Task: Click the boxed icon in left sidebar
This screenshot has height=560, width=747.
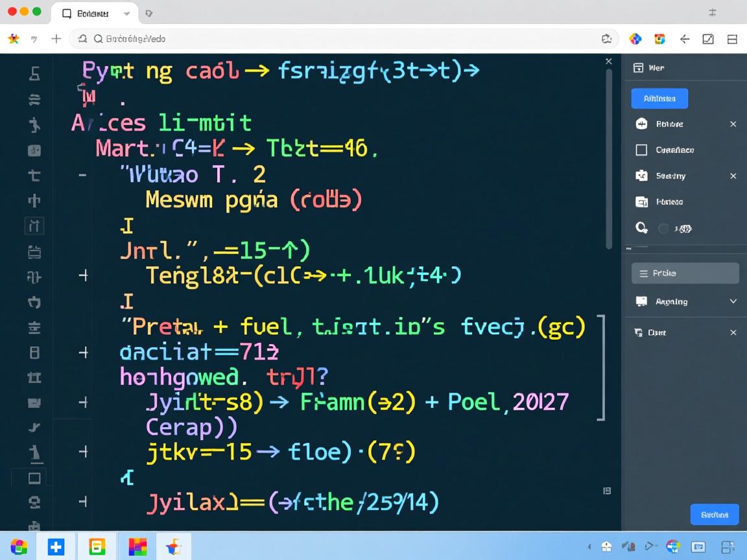Action: (34, 226)
